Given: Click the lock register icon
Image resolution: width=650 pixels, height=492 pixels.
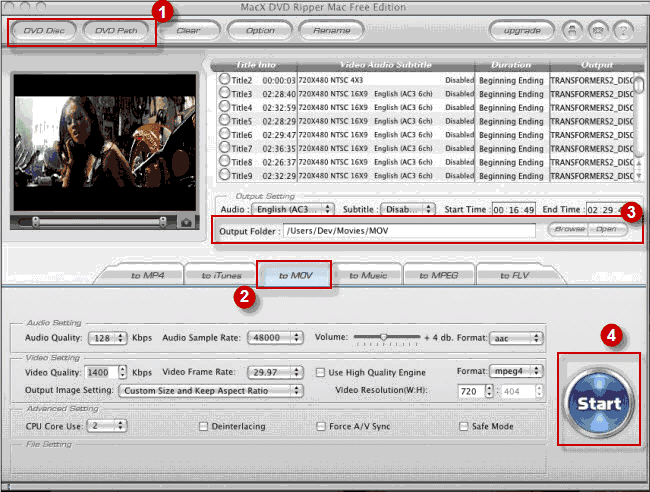Looking at the screenshot, I should [572, 30].
